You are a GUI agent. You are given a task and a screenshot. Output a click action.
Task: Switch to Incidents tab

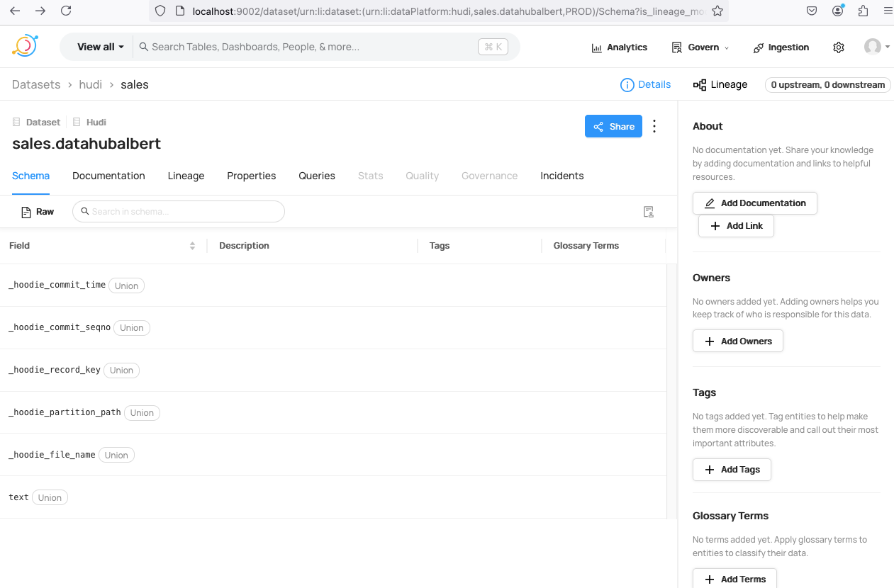562,176
